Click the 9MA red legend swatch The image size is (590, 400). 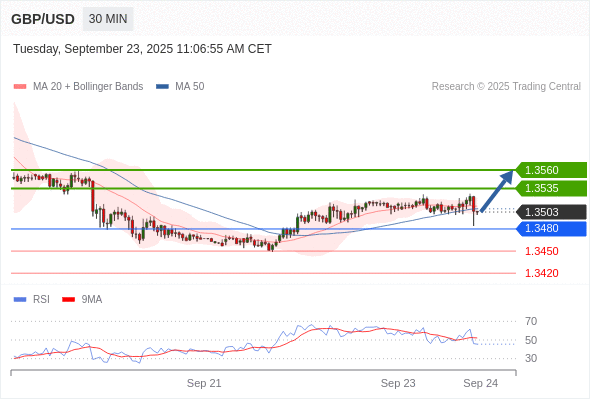(68, 300)
